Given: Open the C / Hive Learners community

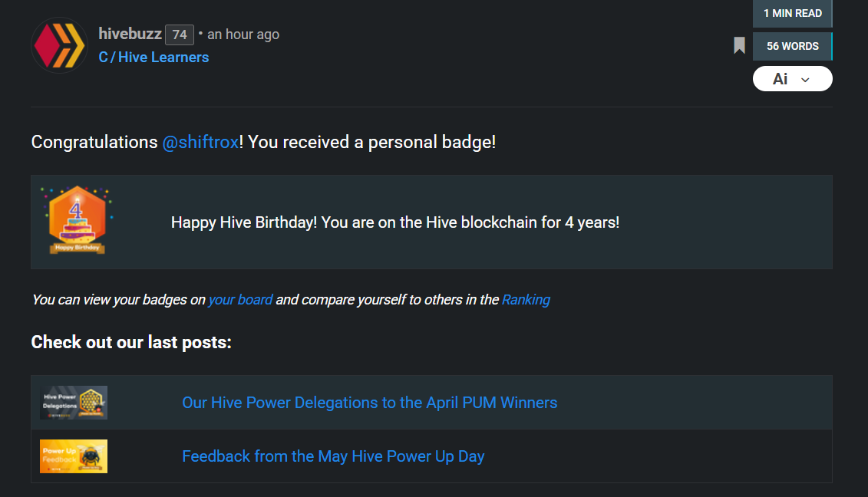Looking at the screenshot, I should 153,58.
